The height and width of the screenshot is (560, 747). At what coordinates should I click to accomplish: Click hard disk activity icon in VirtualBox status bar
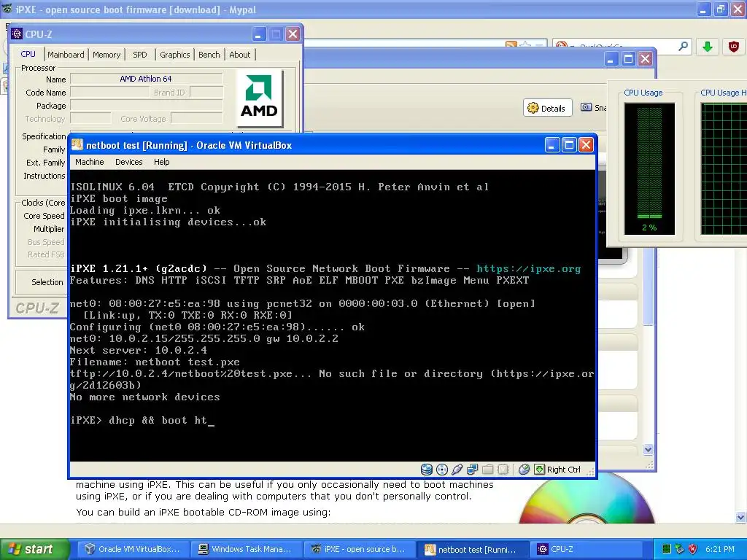coord(426,470)
